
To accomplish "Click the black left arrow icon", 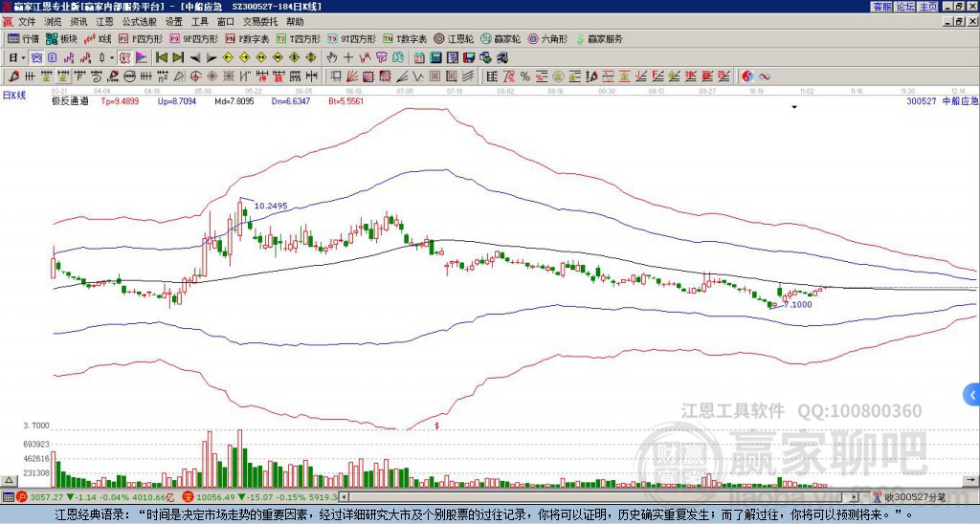I will point(195,58).
